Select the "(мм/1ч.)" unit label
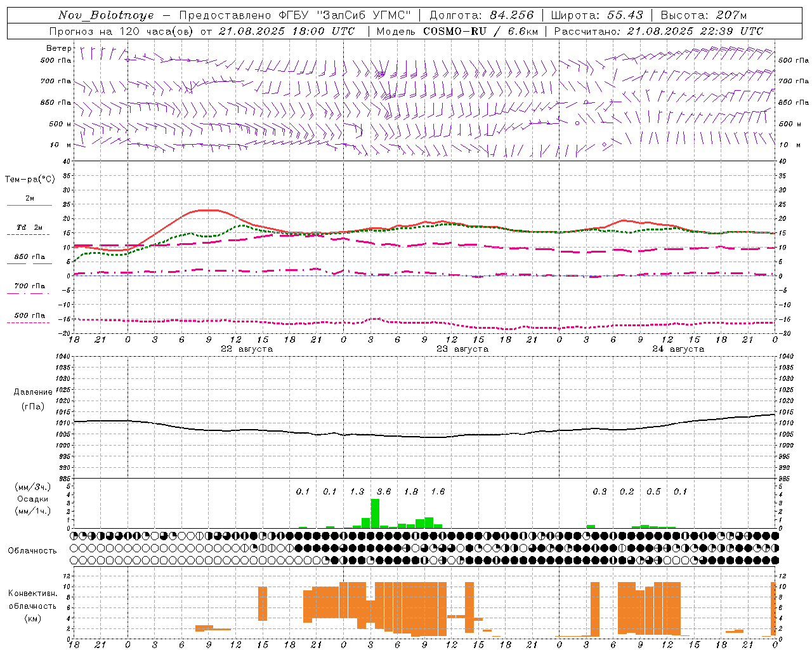The image size is (812, 650). (33, 511)
